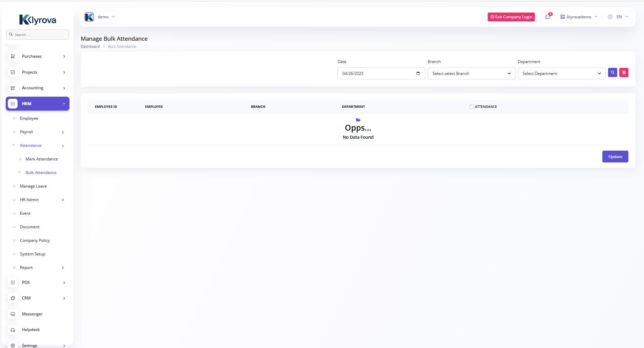Click the Messenger chat bubble icon
The width and height of the screenshot is (644, 348).
pyautogui.click(x=13, y=314)
